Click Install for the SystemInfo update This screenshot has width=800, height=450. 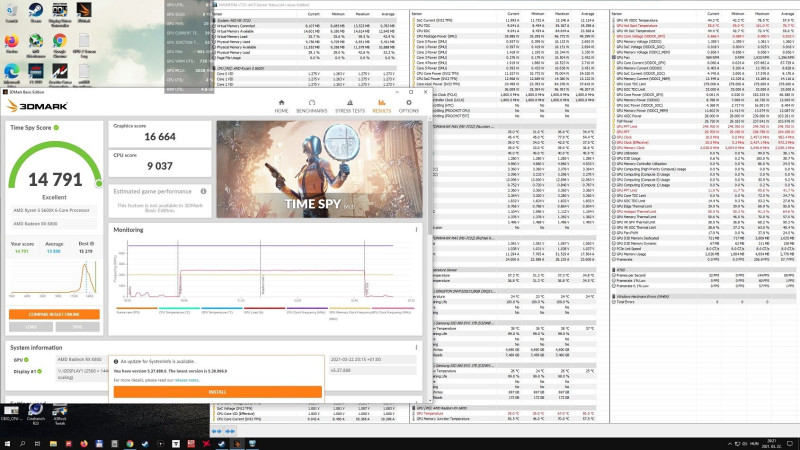217,392
